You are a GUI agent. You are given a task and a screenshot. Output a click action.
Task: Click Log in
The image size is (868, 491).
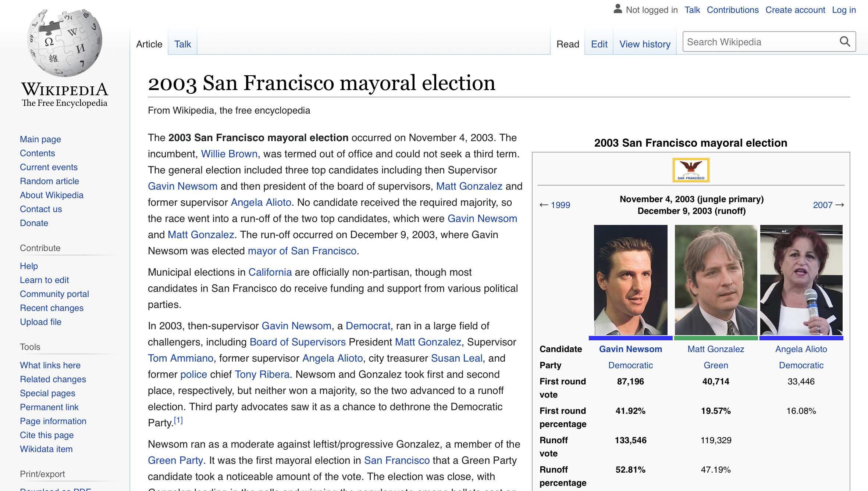[844, 10]
